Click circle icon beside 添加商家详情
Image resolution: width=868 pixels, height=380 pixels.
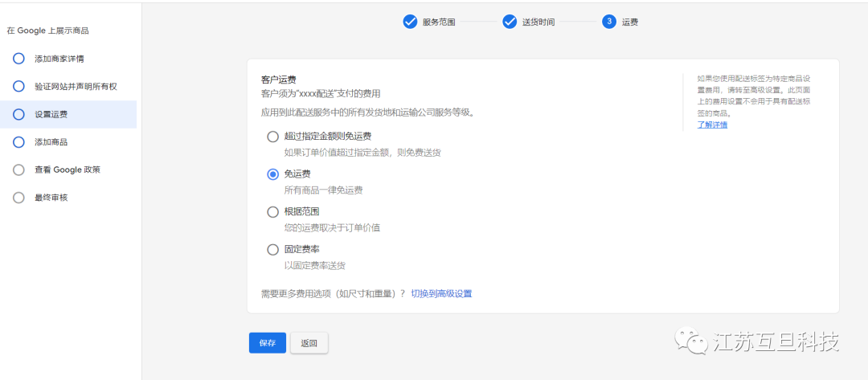point(18,59)
